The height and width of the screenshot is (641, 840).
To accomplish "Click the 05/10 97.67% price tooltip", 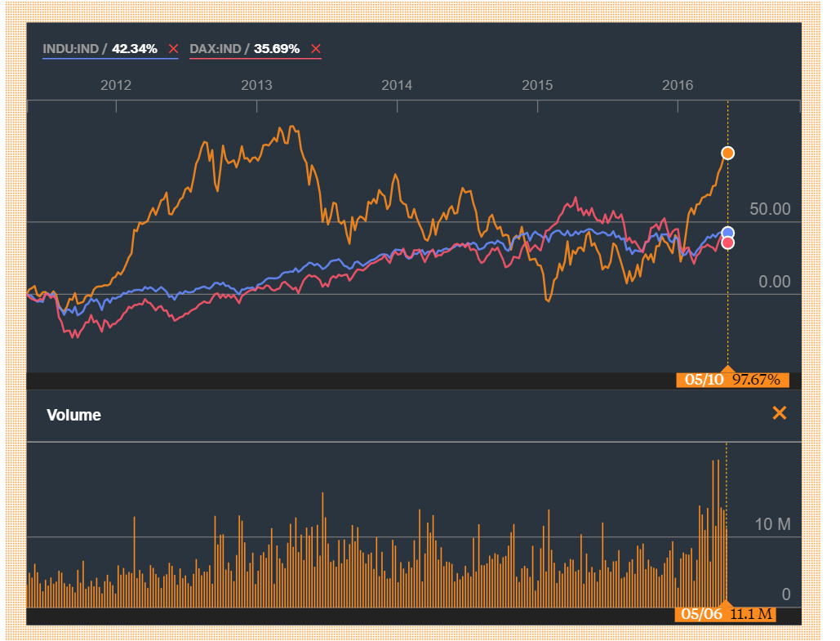I will point(732,380).
